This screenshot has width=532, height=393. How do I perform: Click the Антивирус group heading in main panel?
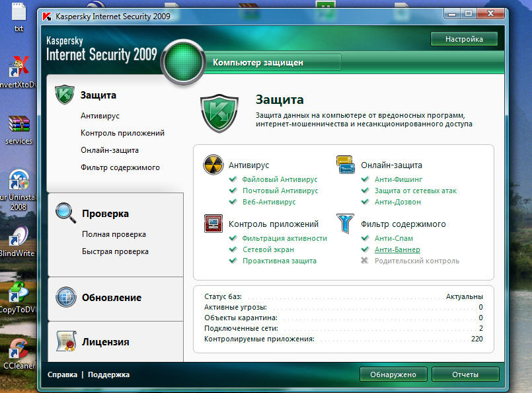pos(248,165)
